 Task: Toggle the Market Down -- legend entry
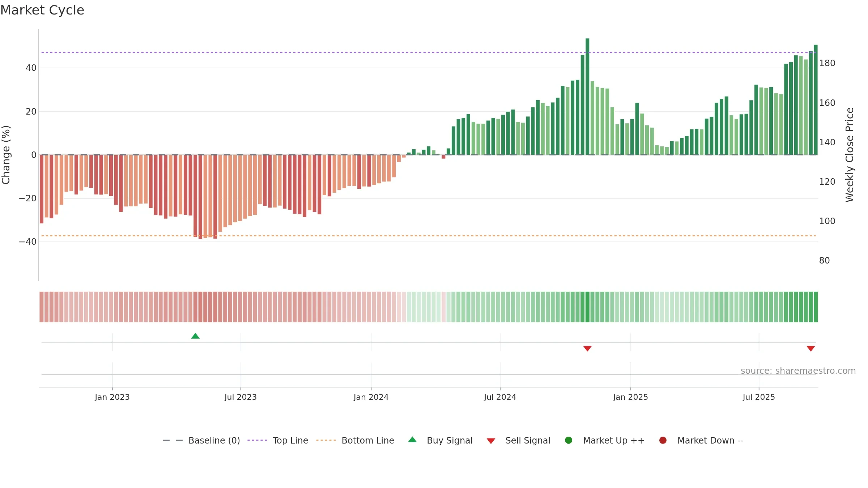[x=701, y=440]
